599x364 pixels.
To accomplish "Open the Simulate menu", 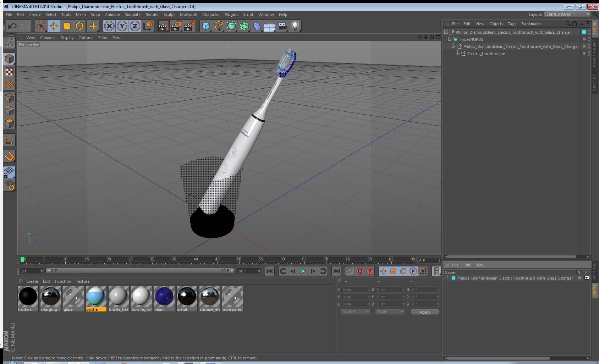I will pos(133,15).
